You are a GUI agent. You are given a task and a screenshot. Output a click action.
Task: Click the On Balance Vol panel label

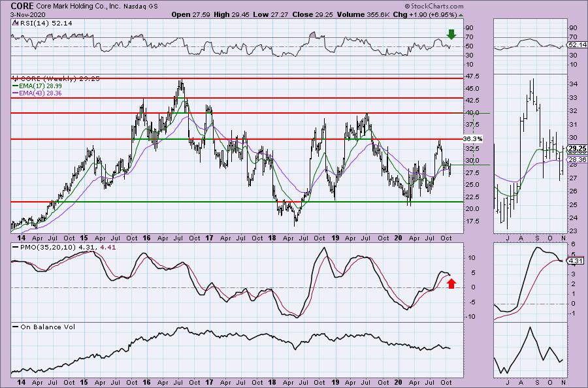[x=44, y=327]
